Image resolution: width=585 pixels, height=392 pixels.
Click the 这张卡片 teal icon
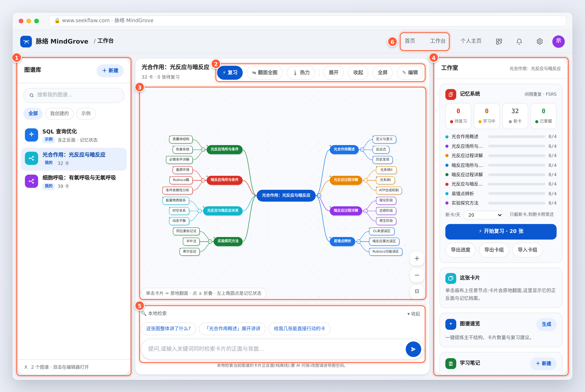pos(450,278)
